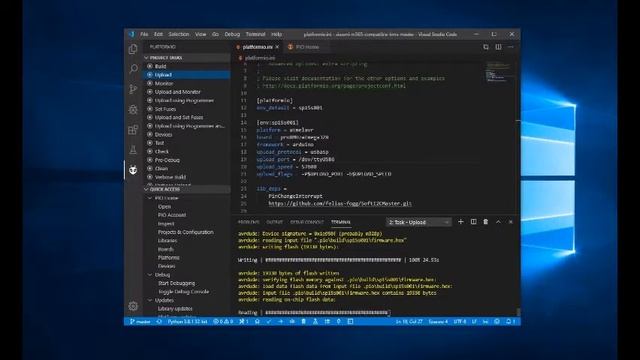Run the Verbose Build task
This screenshot has height=360, width=640.
click(187, 177)
